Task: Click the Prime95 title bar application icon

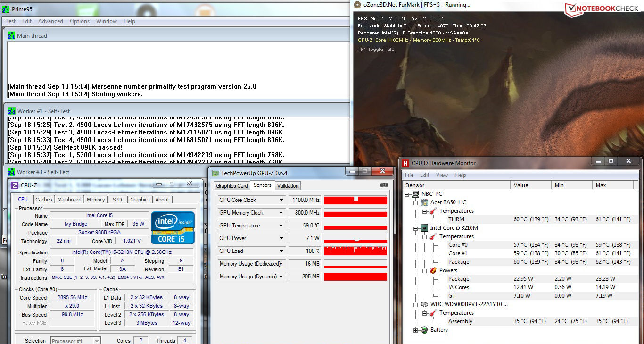Action: pyautogui.click(x=6, y=9)
